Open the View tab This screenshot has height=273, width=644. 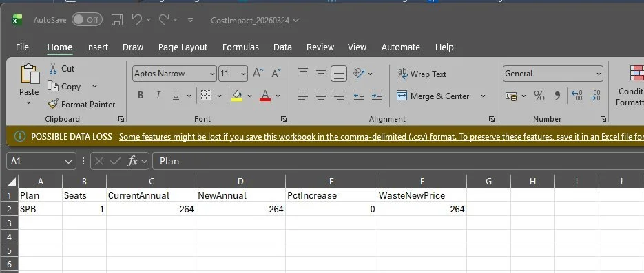point(357,47)
